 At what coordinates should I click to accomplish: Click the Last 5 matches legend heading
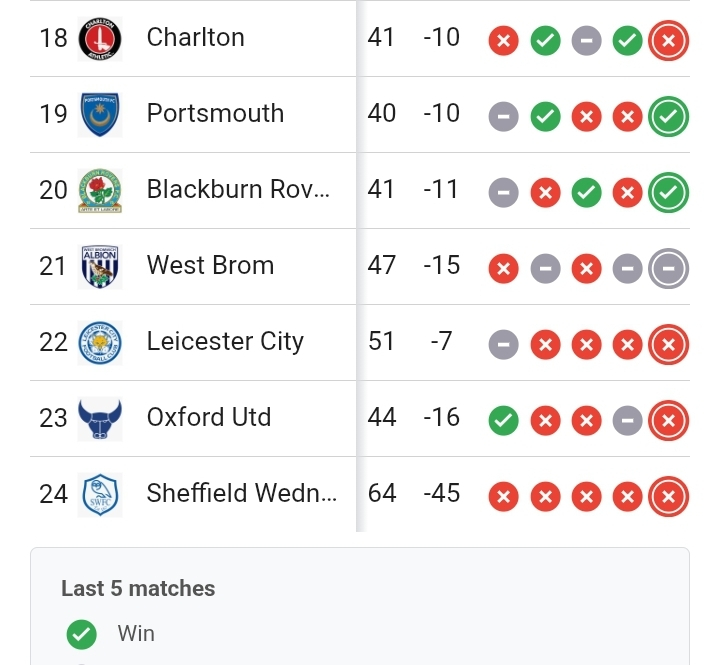point(138,588)
